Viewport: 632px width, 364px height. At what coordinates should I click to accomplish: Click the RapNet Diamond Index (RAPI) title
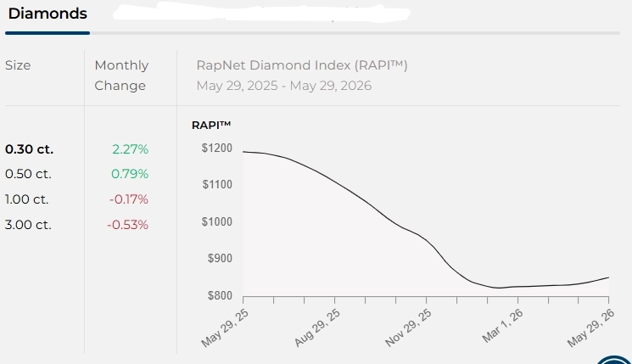[302, 65]
